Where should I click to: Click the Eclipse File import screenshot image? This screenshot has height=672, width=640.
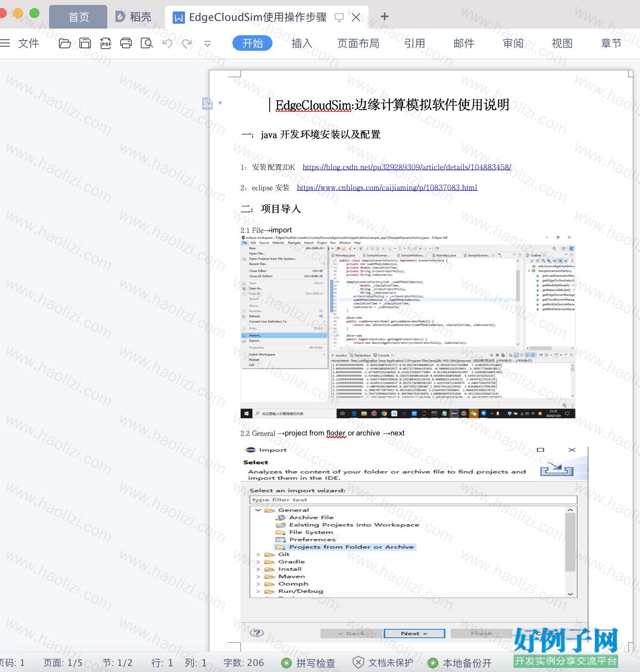(408, 327)
